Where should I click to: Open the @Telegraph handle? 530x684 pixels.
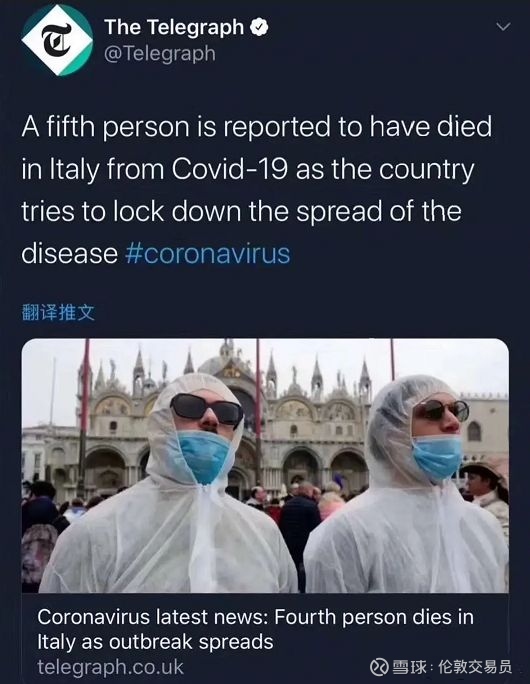[x=160, y=54]
